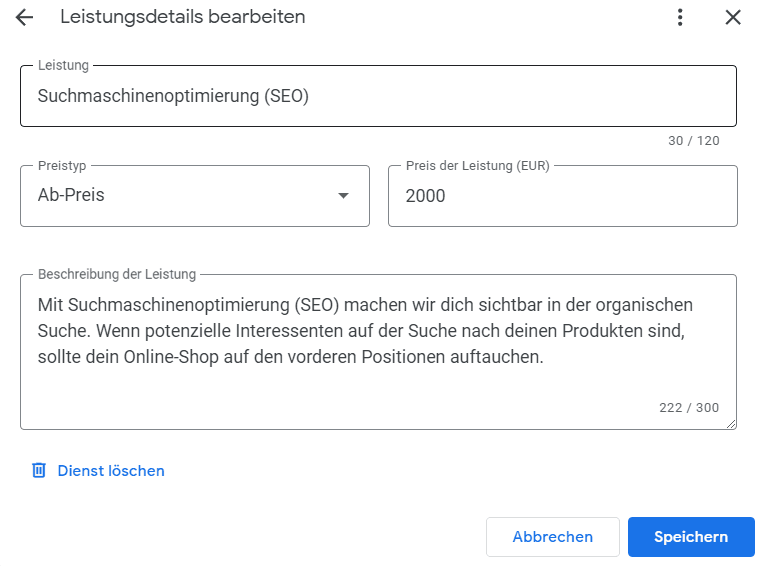Click the "222 / 300" character counter
Screen dimensions: 757x566
[x=689, y=408]
